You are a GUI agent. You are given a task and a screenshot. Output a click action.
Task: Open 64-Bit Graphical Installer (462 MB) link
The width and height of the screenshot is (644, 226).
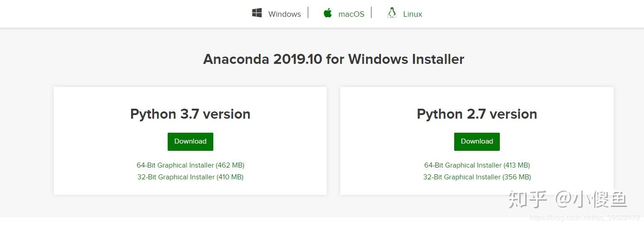(x=190, y=165)
